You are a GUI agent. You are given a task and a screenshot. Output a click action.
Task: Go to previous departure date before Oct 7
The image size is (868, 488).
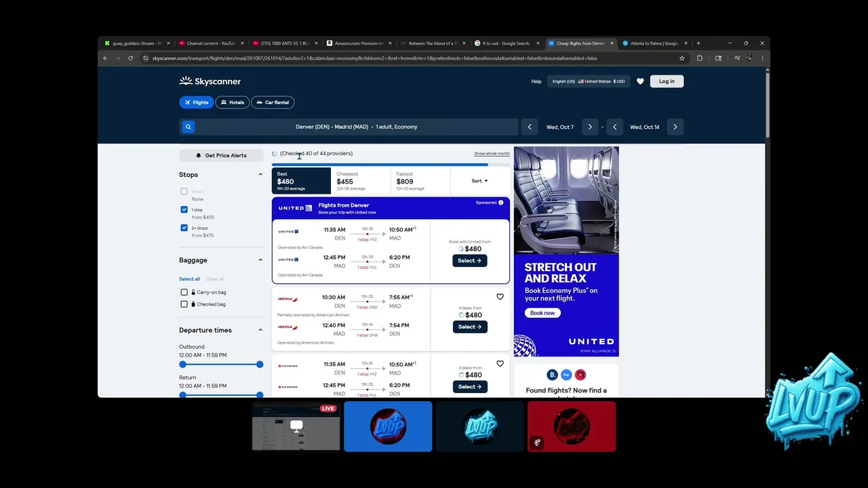tap(530, 127)
